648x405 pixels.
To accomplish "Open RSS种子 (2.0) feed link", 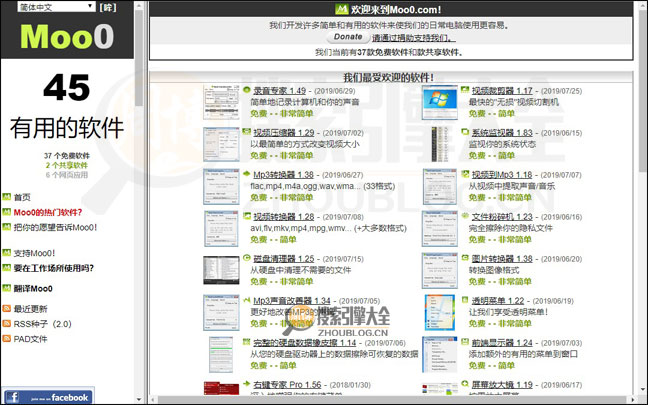I will tap(43, 324).
